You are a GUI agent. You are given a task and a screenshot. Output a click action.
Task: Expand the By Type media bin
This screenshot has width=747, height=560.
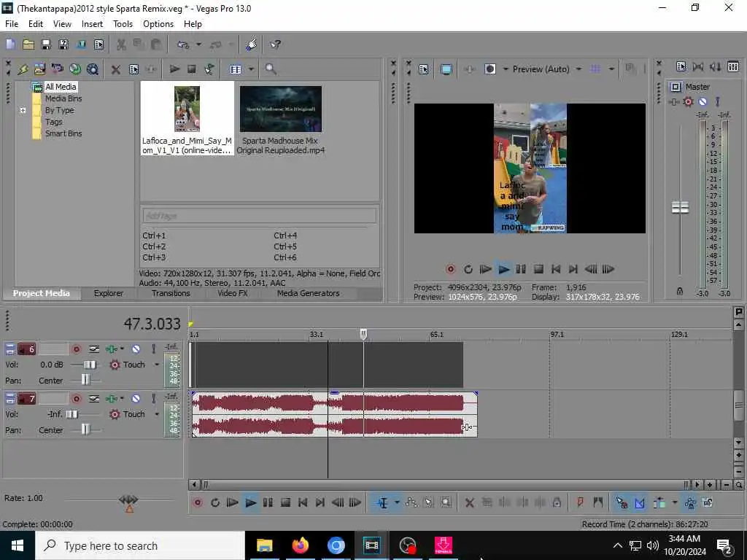coord(23,110)
